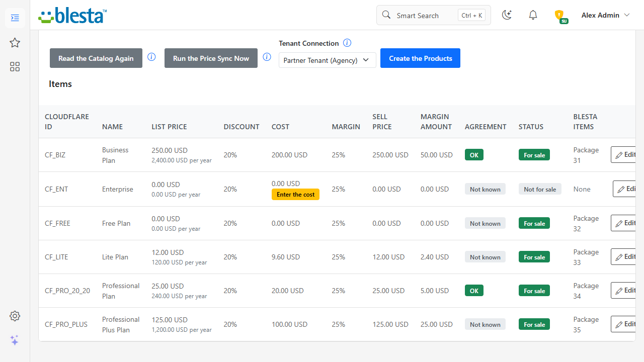Click the Items section heading
Screen dimensions: 644x362
[60, 84]
